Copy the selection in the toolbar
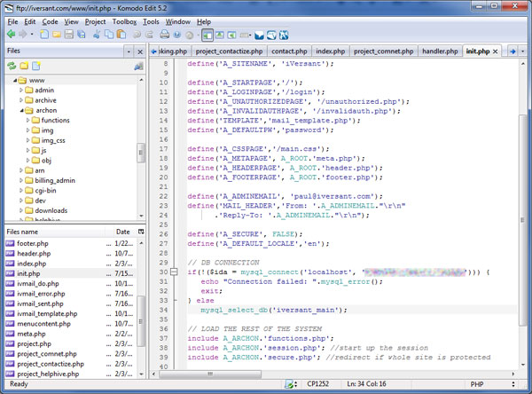The height and width of the screenshot is (394, 532). click(x=109, y=35)
